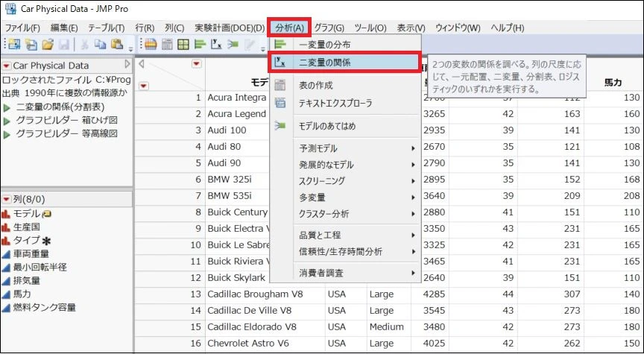644x354 pixels.
Task: Choose 二変量の関係 from the menu
Action: pos(345,63)
